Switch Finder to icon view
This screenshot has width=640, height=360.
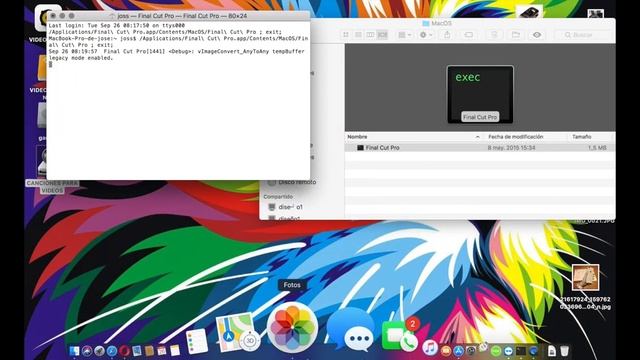pyautogui.click(x=346, y=35)
